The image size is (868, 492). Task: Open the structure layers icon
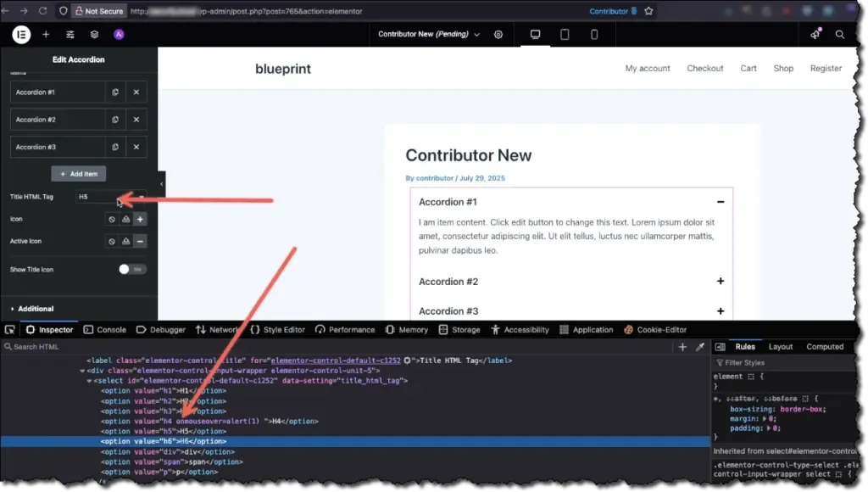pos(95,34)
